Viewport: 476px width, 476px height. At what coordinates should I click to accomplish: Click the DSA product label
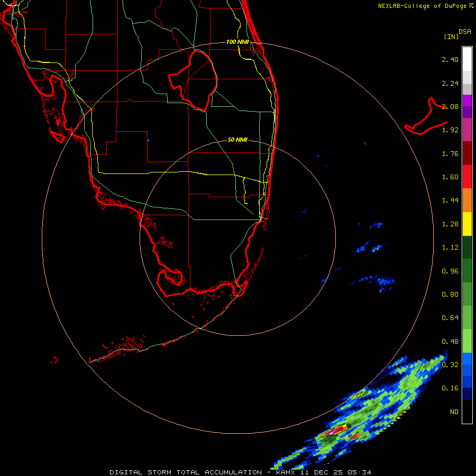click(465, 31)
